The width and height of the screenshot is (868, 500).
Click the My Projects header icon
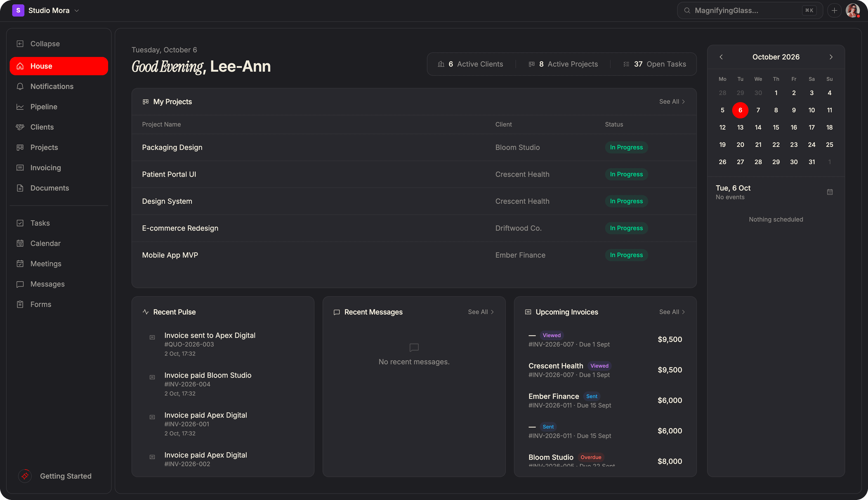(146, 102)
